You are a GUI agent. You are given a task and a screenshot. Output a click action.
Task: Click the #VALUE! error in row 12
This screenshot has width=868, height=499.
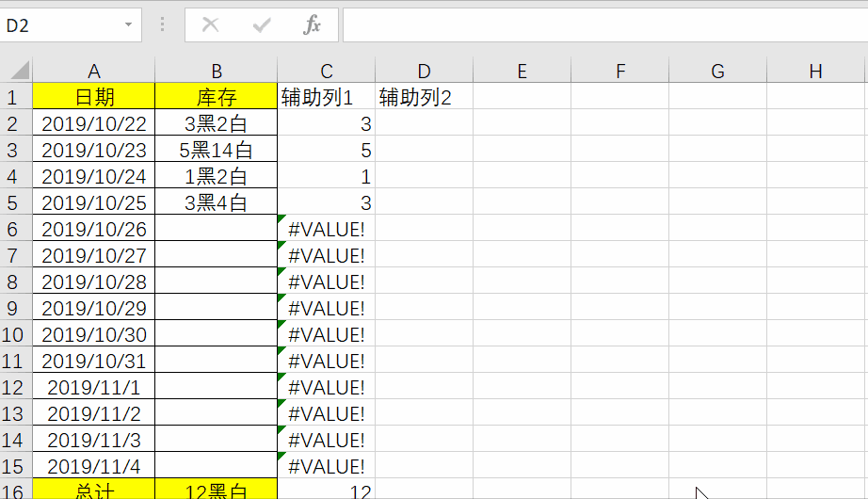[326, 386]
